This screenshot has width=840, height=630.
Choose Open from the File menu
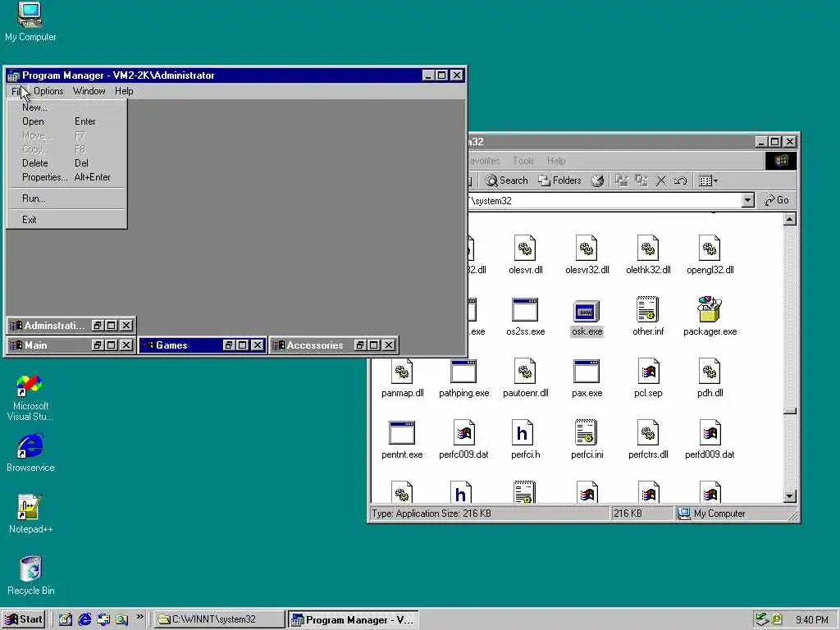[66, 121]
